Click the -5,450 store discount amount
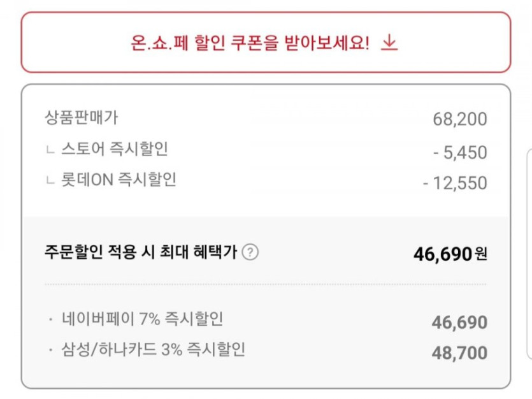The height and width of the screenshot is (399, 532). [x=459, y=153]
